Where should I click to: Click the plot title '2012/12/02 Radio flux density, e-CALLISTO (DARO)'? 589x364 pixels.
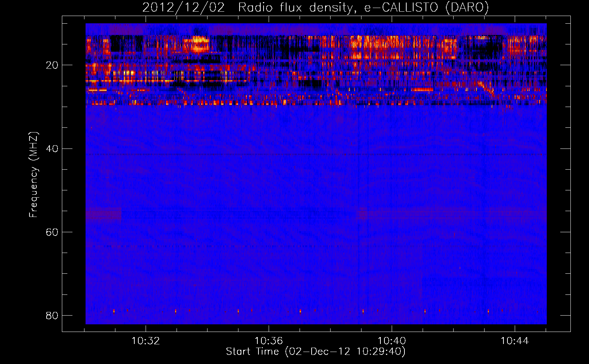[316, 7]
